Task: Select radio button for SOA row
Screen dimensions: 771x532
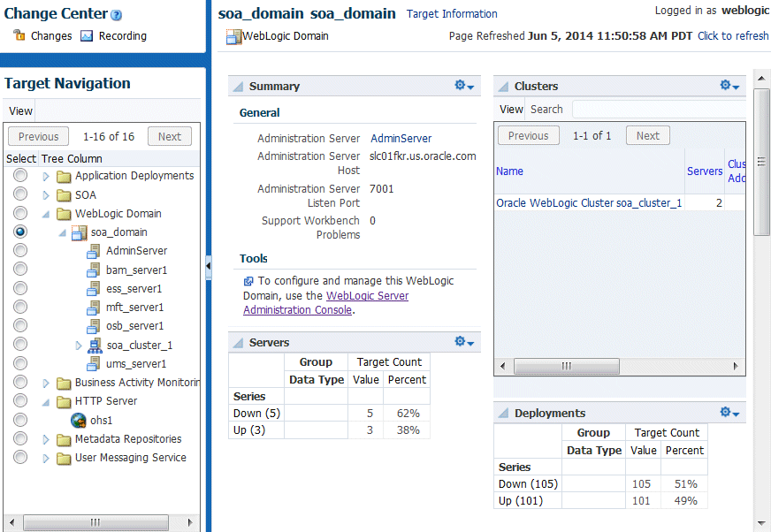Action: 20,194
